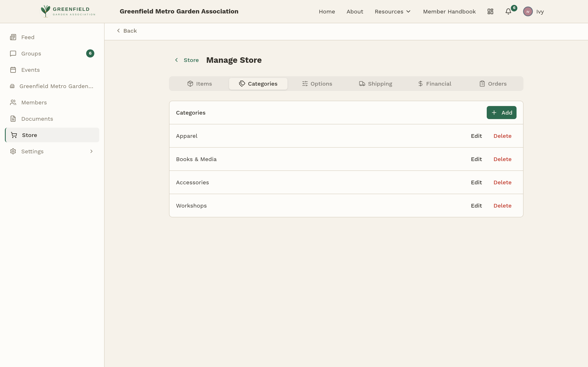Image resolution: width=588 pixels, height=367 pixels.
Task: Open the apps grid icon in header
Action: [x=490, y=11]
